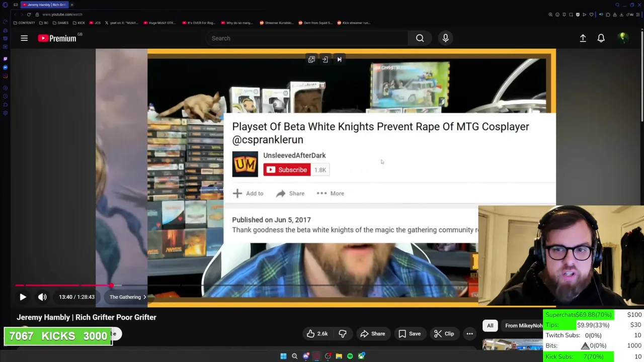The height and width of the screenshot is (362, 644).
Task: Create a Clip of the video
Action: point(444,334)
